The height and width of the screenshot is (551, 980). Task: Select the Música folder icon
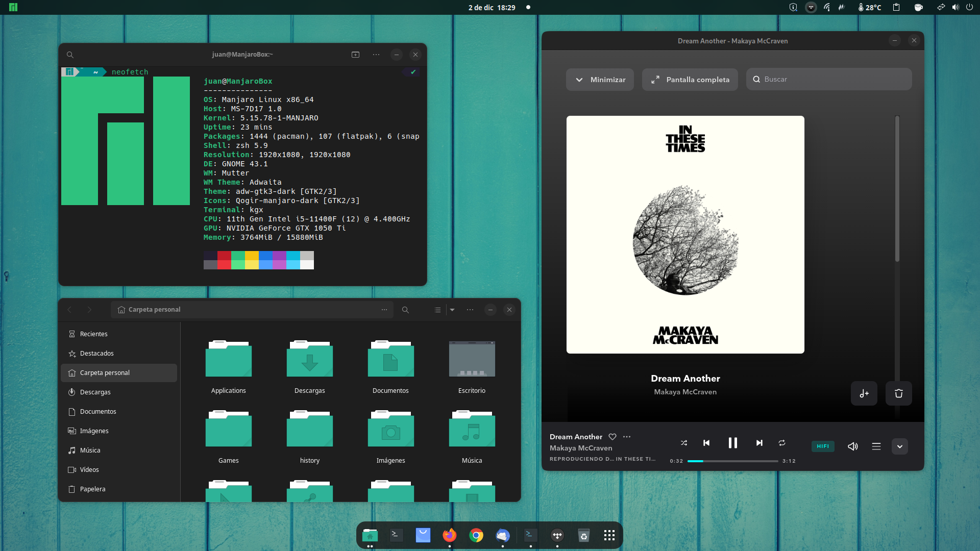coord(472,429)
